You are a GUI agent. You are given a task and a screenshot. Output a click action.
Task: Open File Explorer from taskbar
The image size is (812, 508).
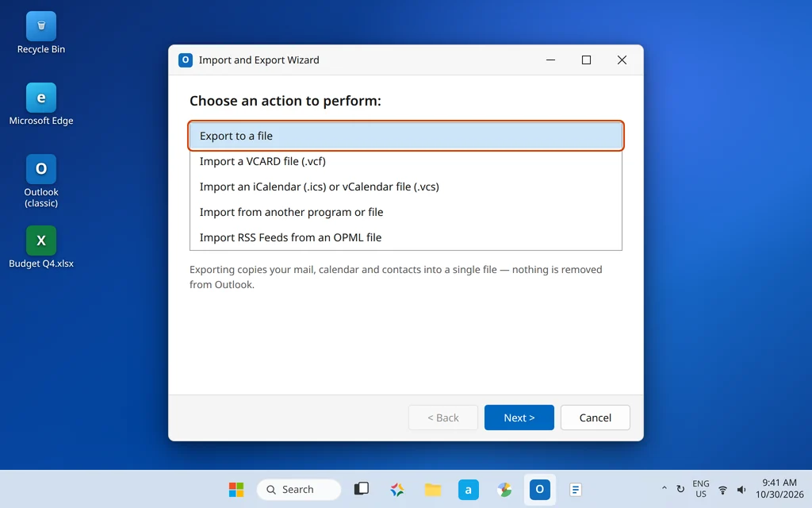point(433,489)
